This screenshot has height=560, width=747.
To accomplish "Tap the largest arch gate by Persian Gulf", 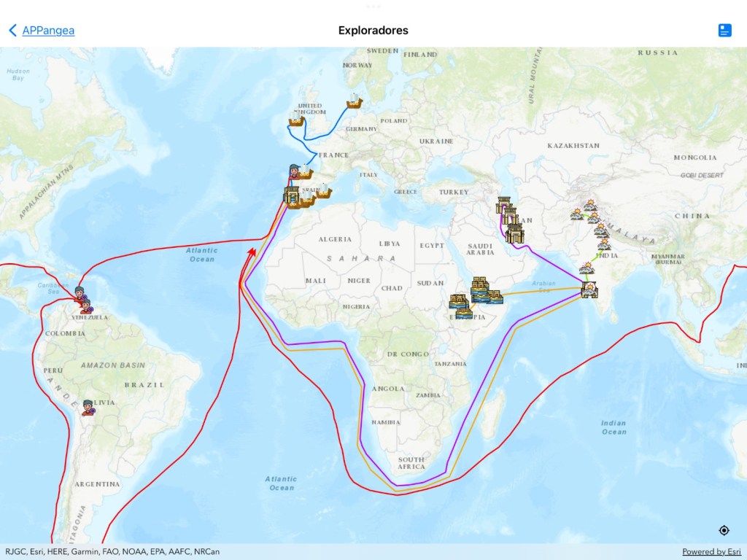I will [515, 233].
